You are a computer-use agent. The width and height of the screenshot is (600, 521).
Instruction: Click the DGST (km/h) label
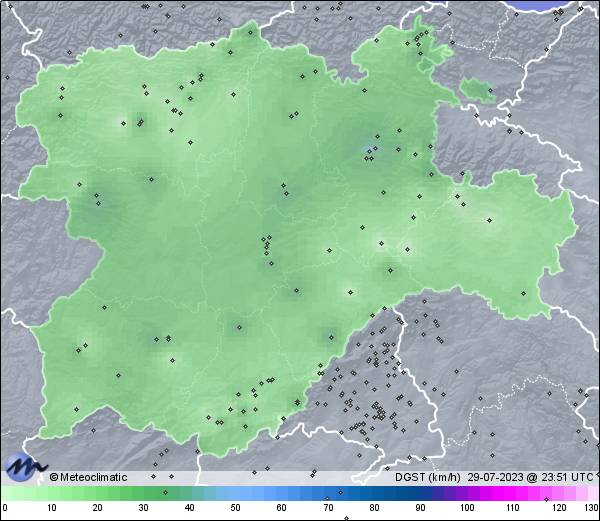[x=427, y=477]
